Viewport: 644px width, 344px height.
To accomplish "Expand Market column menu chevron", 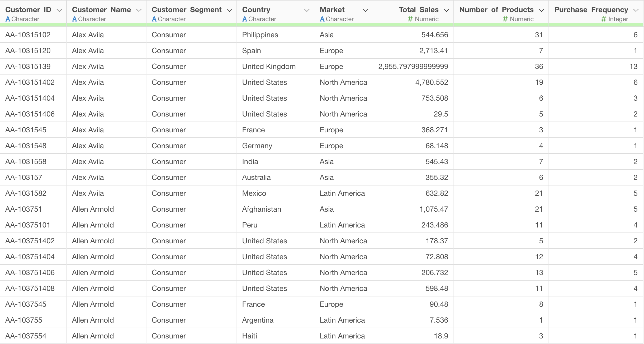I will tap(366, 10).
